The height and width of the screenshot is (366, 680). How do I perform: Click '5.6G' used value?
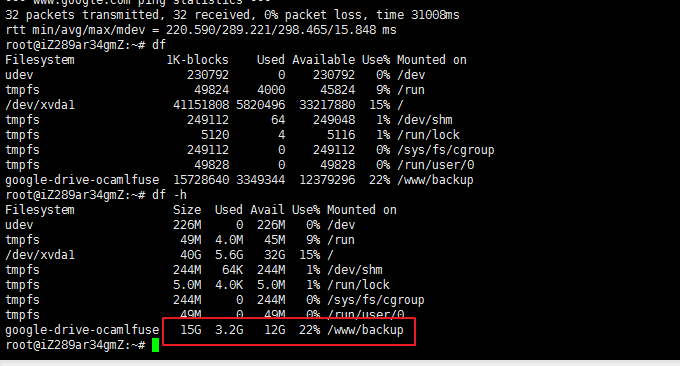(x=229, y=255)
